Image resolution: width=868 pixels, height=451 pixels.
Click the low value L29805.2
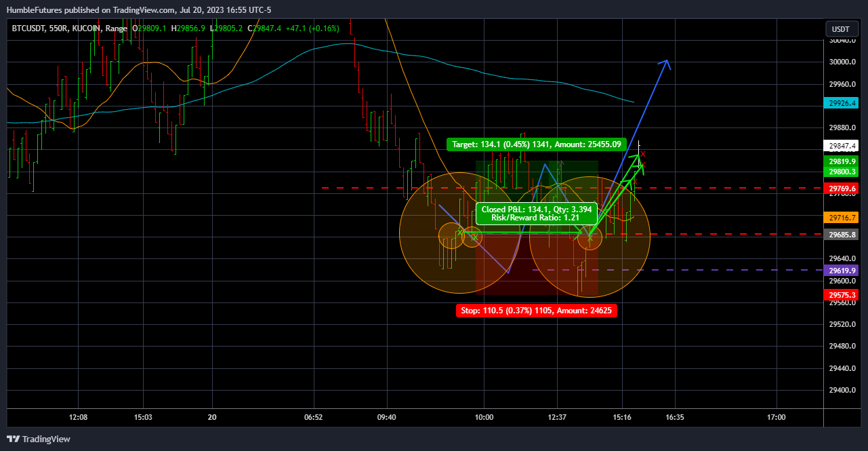(226, 28)
